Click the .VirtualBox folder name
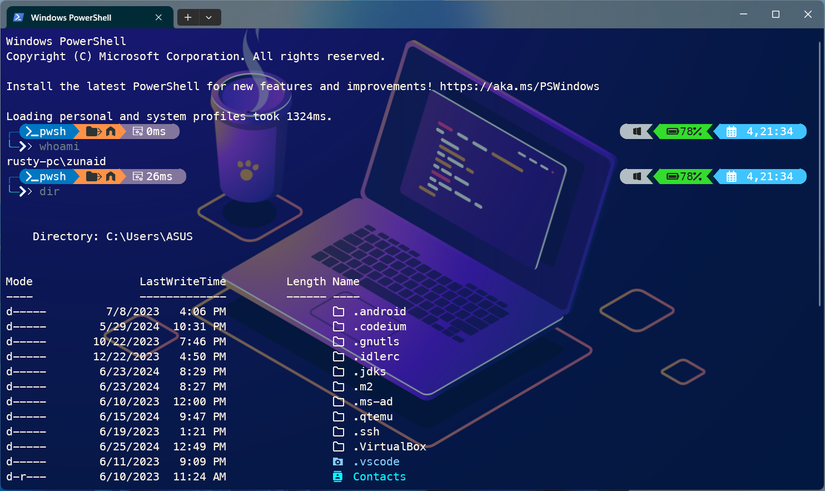 coord(389,446)
